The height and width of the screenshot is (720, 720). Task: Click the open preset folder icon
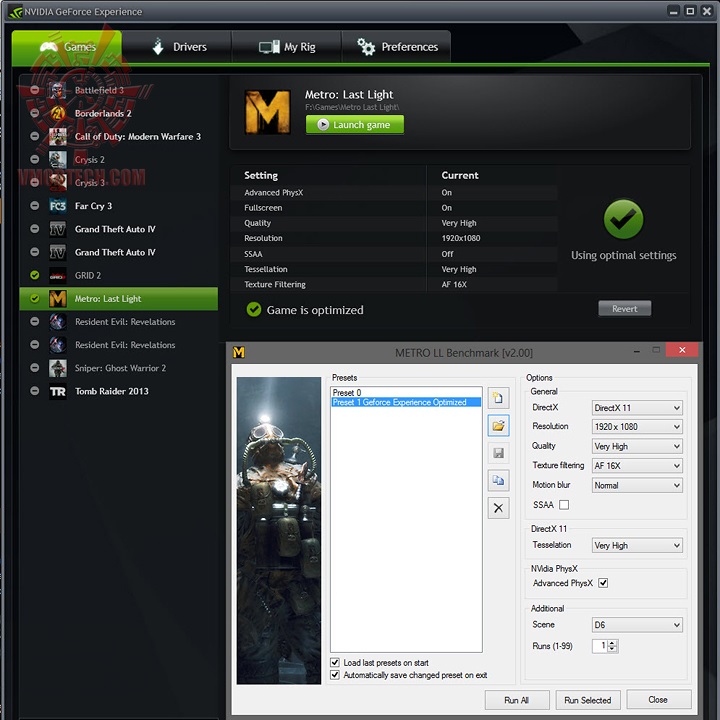point(498,425)
